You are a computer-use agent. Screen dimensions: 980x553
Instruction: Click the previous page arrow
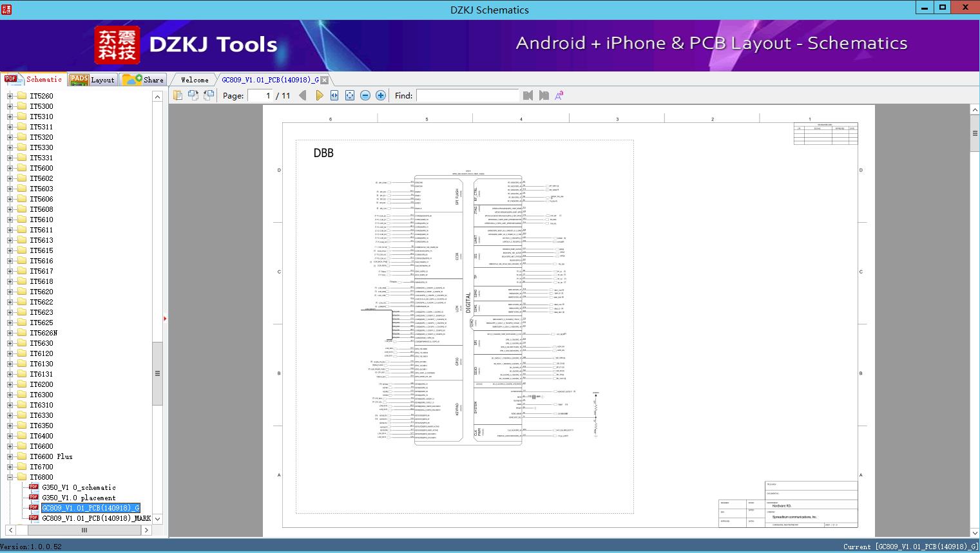coord(303,95)
